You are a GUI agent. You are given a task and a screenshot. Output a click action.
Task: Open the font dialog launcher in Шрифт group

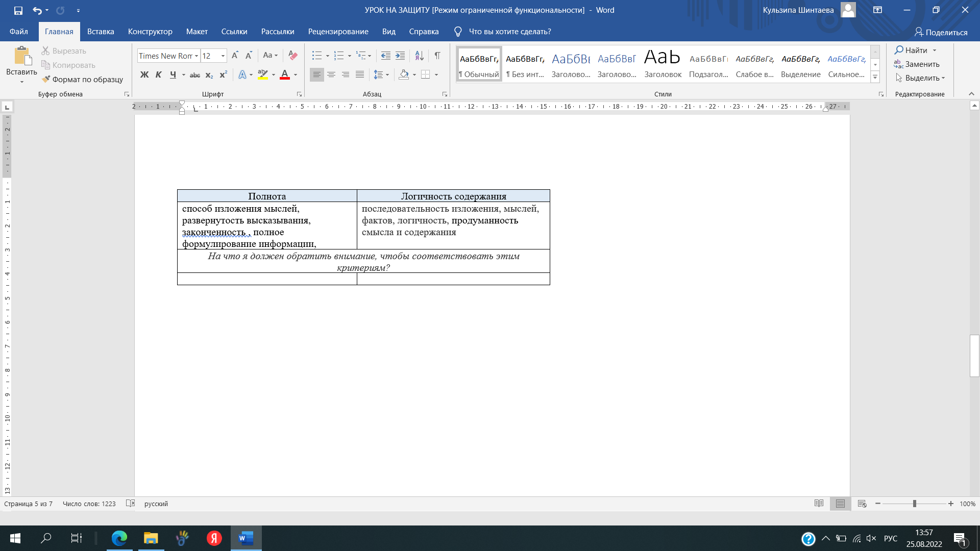coord(299,94)
